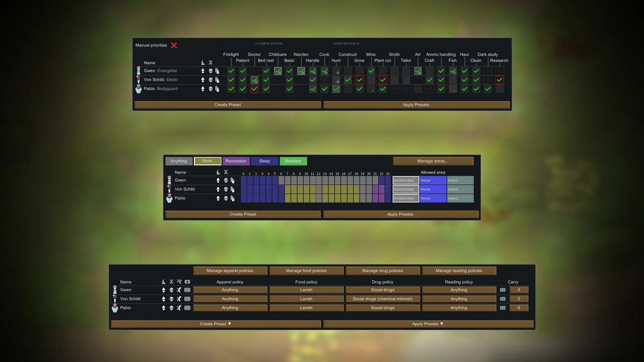The height and width of the screenshot is (362, 644).
Task: Click Manage areas button
Action: click(x=433, y=161)
